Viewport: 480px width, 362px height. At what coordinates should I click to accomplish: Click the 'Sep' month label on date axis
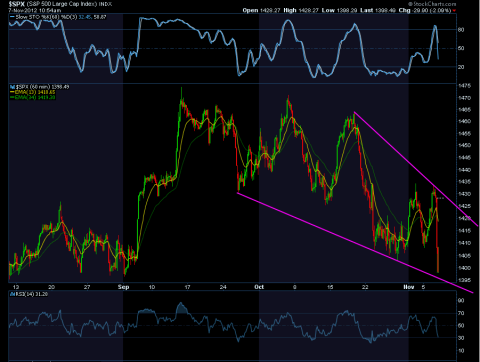click(x=123, y=287)
